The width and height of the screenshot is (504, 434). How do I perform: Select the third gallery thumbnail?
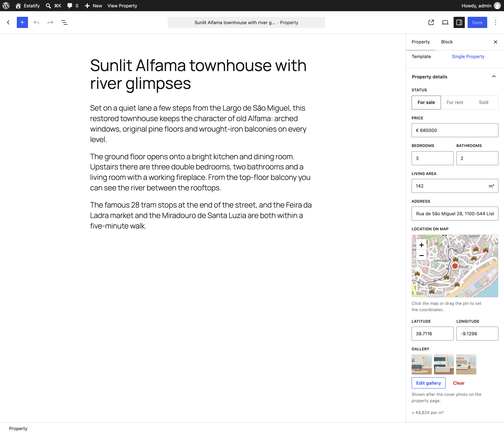point(466,364)
